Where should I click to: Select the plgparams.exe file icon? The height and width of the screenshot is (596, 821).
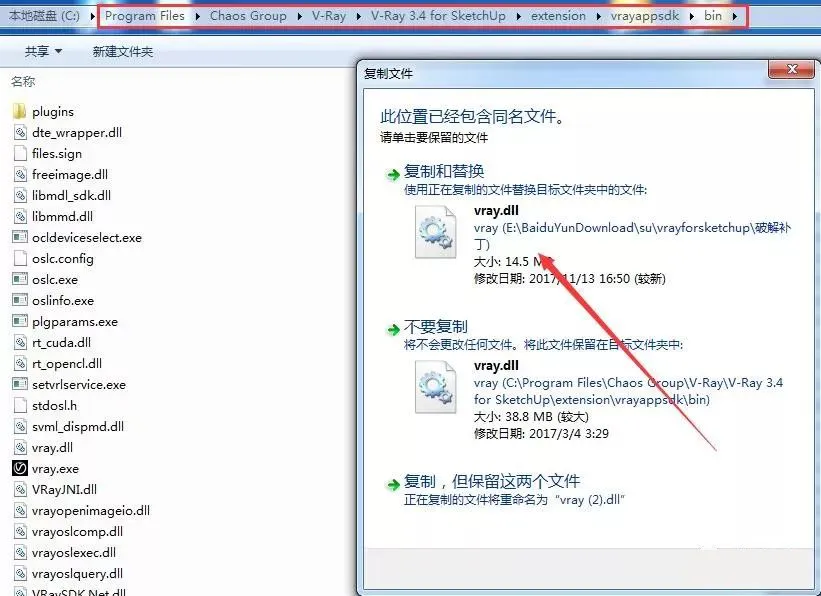click(x=20, y=321)
